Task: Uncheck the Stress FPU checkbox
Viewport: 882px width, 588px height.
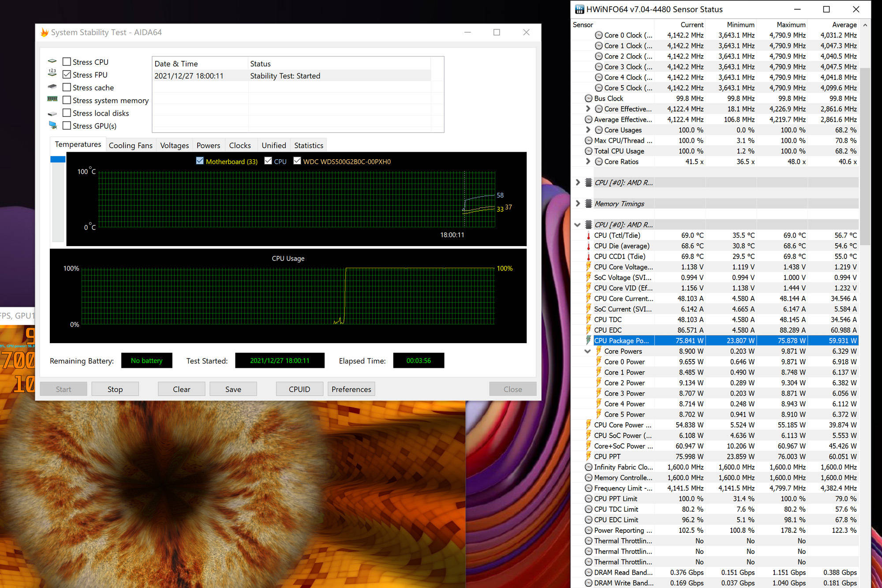Action: [67, 75]
